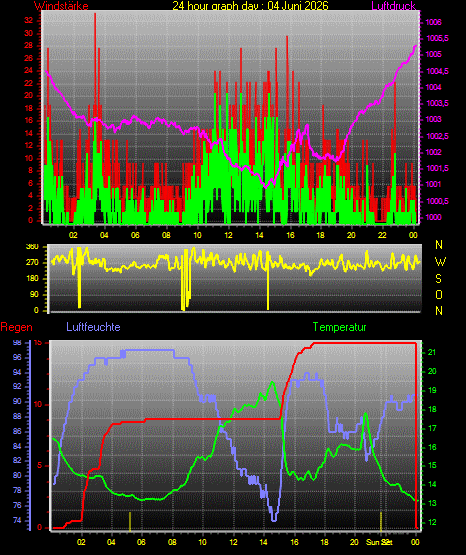Click the red 15 rain axis value
The height and width of the screenshot is (555, 466).
[38, 343]
